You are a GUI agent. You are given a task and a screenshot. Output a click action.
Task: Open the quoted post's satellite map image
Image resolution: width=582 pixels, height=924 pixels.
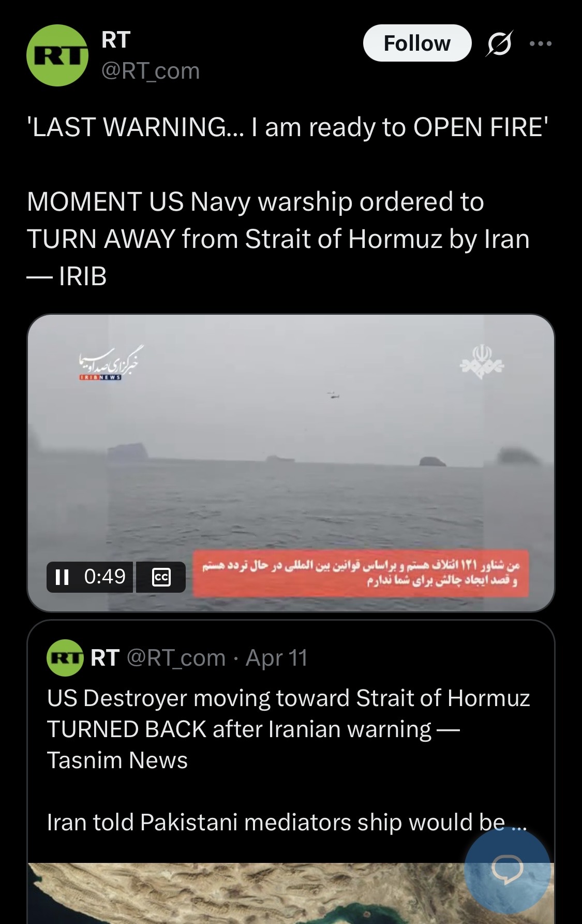[291, 893]
